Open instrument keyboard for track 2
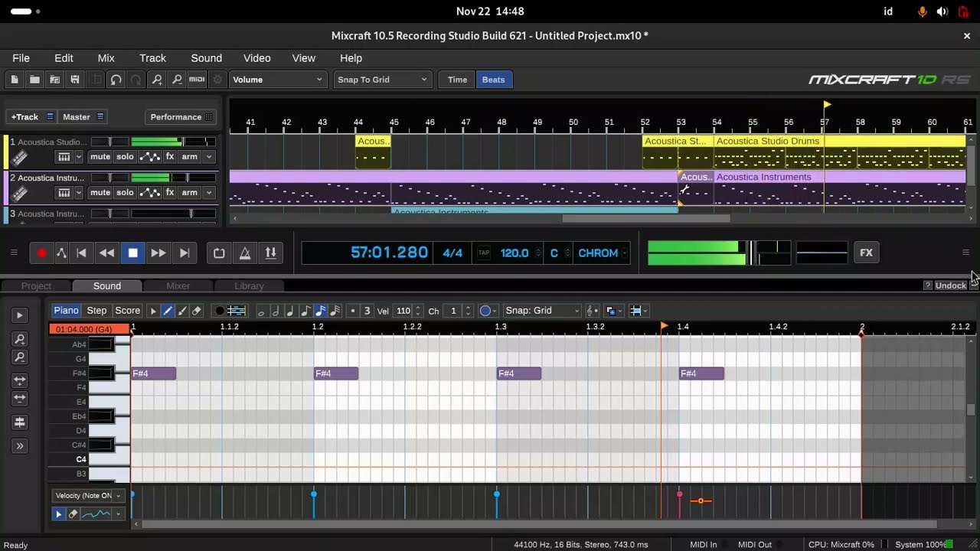980x551 pixels. (x=64, y=193)
